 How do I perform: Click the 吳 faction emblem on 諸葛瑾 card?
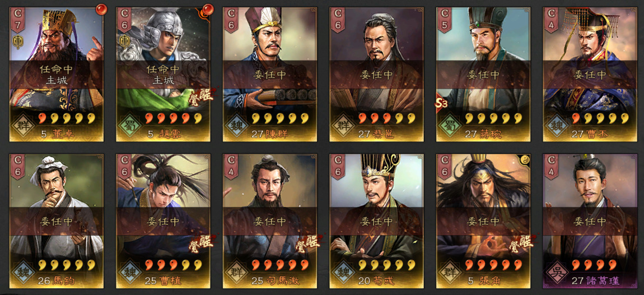coord(557,271)
